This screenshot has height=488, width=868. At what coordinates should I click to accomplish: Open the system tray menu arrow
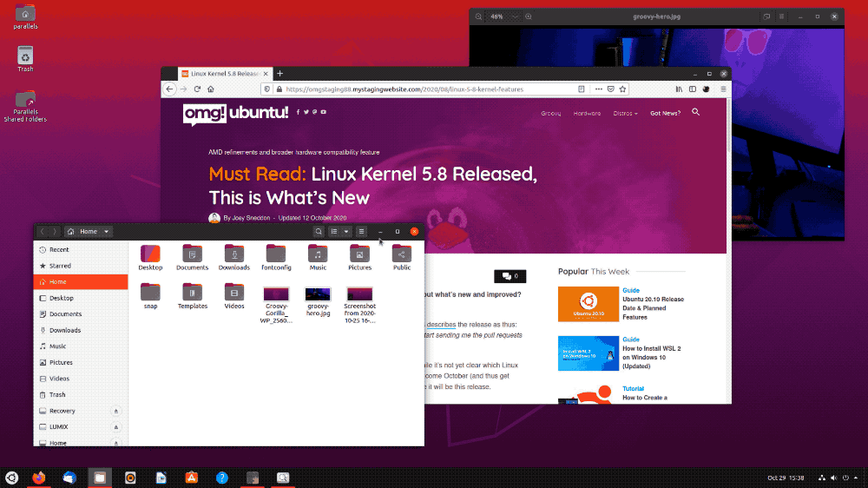click(x=856, y=478)
